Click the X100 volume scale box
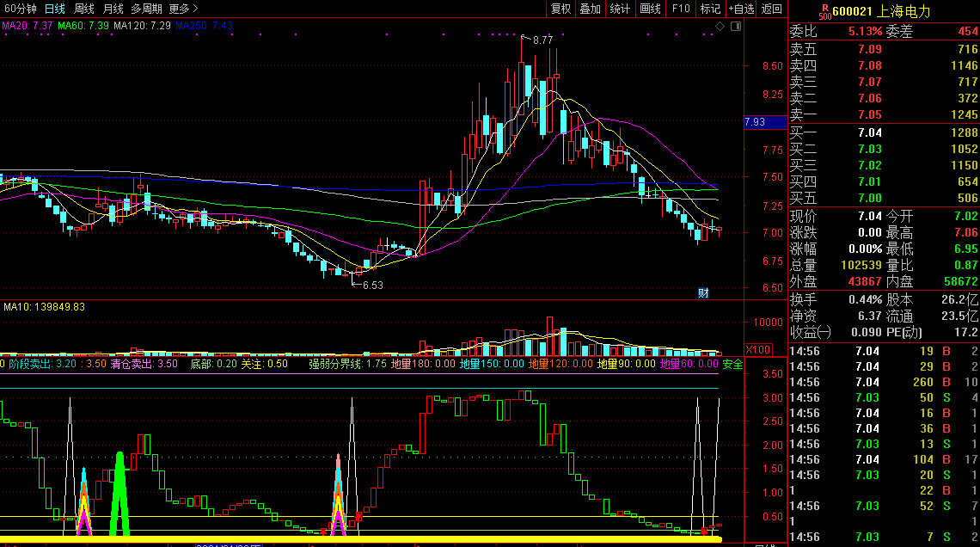Viewport: 980px width, 547px height. 758,349
